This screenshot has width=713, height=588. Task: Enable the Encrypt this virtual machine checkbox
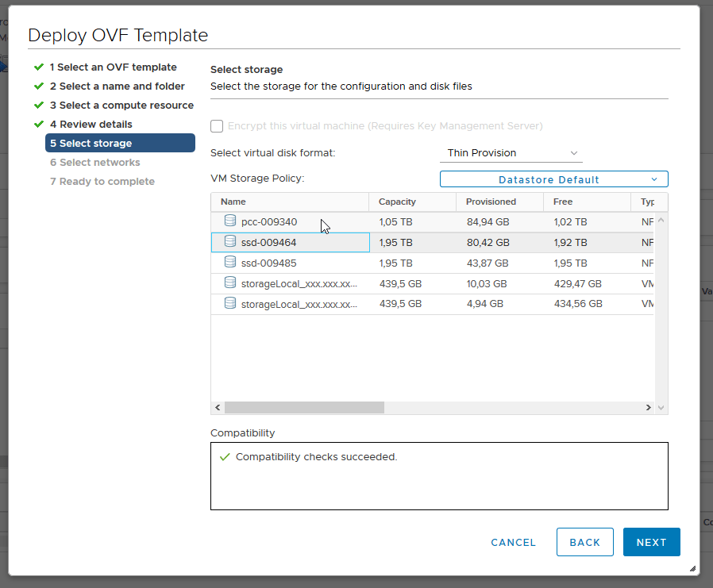217,126
